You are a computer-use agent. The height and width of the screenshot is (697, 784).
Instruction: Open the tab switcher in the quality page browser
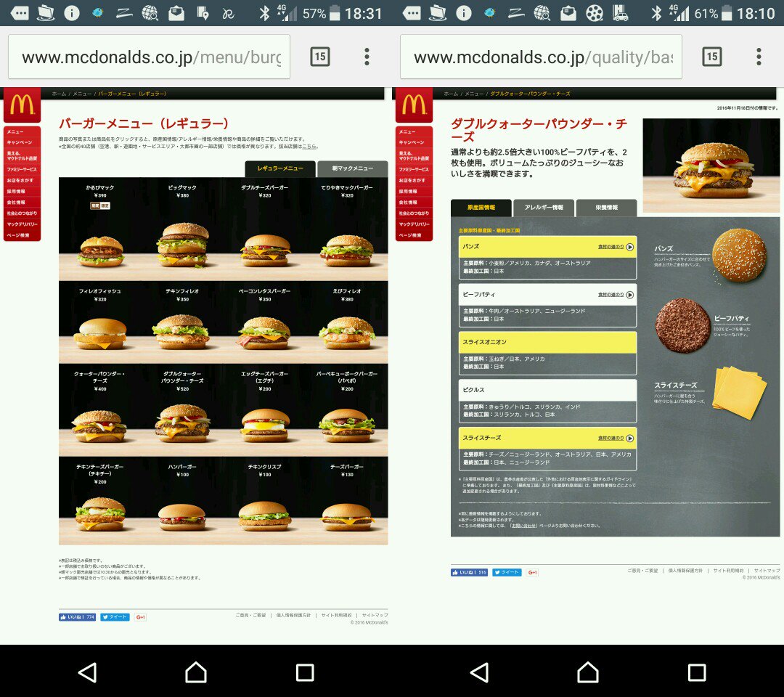(712, 57)
